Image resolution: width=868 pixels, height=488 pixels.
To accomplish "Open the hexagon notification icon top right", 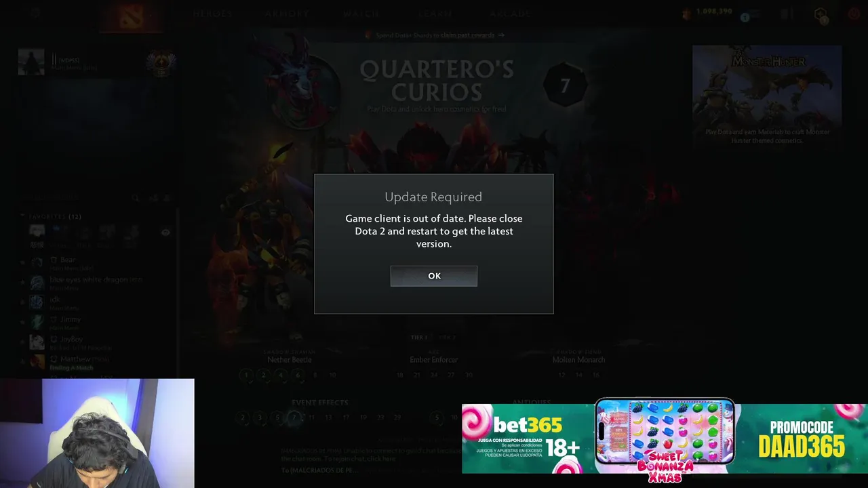I will pos(821,15).
